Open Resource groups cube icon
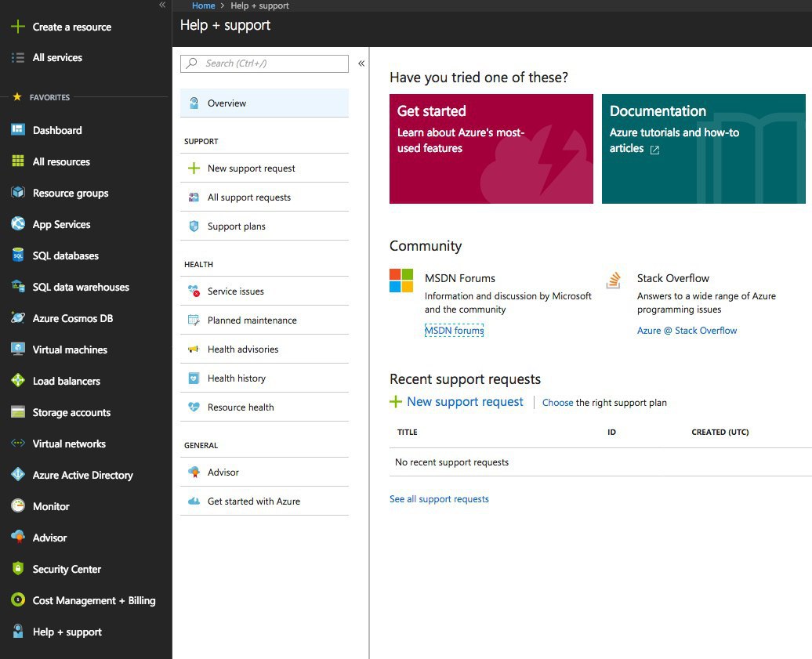 (x=17, y=193)
